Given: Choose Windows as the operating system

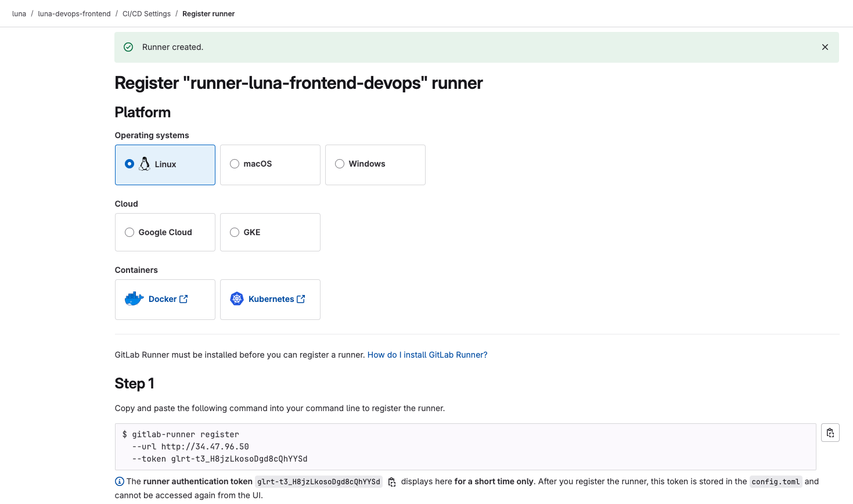Looking at the screenshot, I should 375,165.
